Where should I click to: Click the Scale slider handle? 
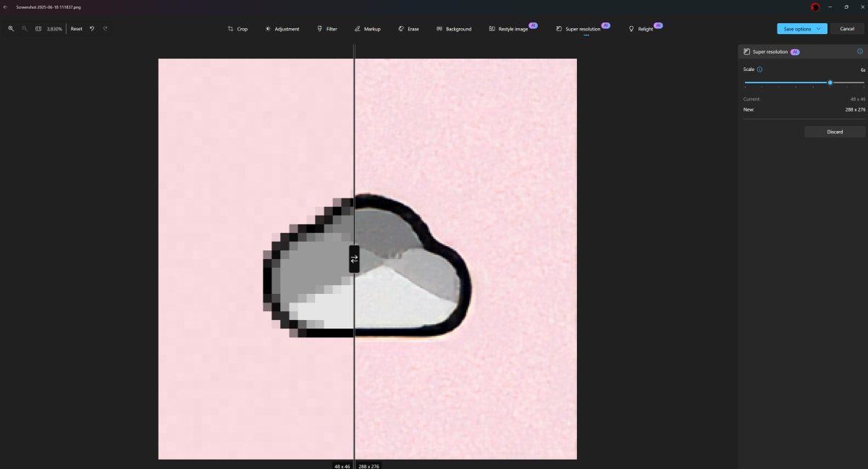coord(830,83)
